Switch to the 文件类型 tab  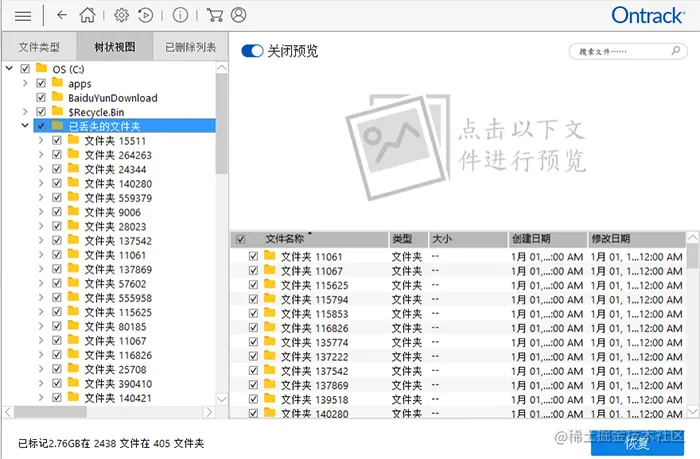click(39, 46)
